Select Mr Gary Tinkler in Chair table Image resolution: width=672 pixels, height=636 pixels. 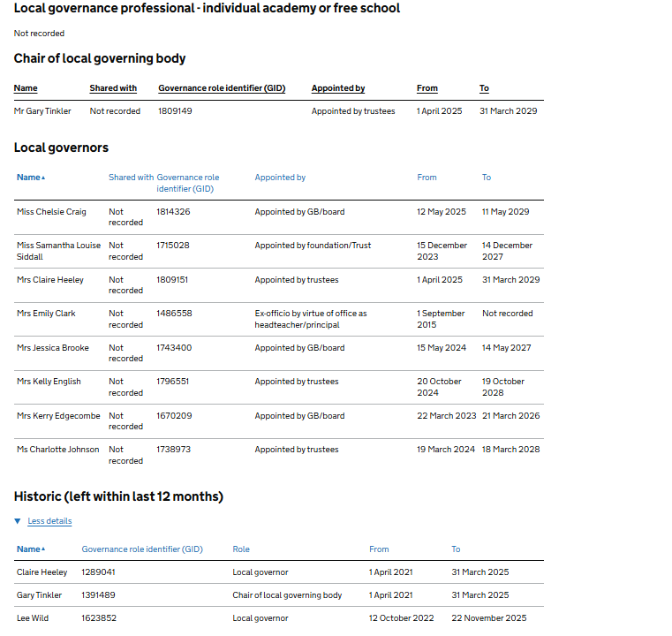pos(42,111)
